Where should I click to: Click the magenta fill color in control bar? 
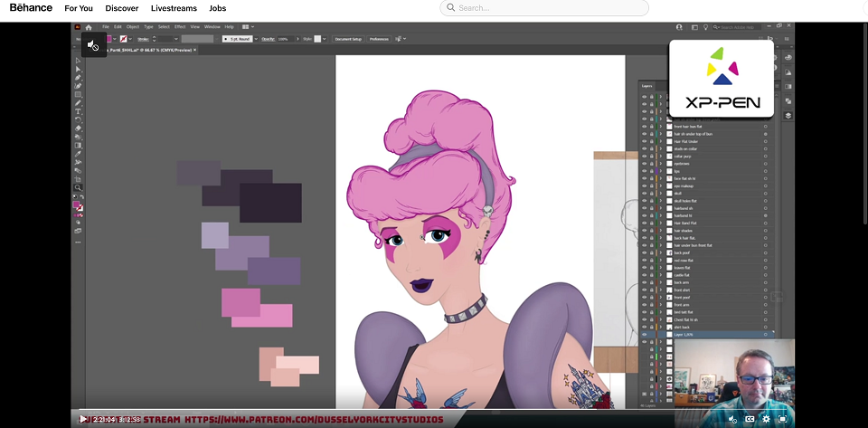click(108, 39)
